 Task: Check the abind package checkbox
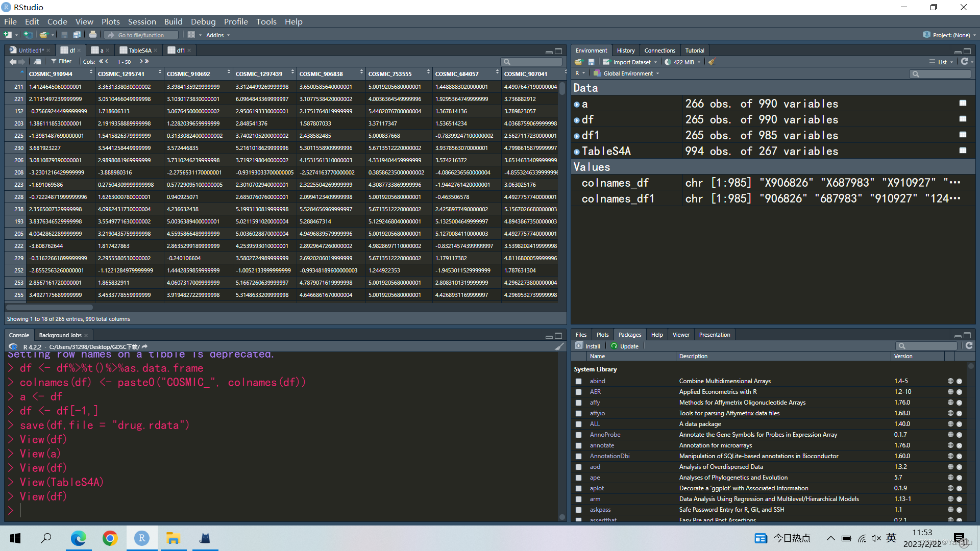click(578, 381)
